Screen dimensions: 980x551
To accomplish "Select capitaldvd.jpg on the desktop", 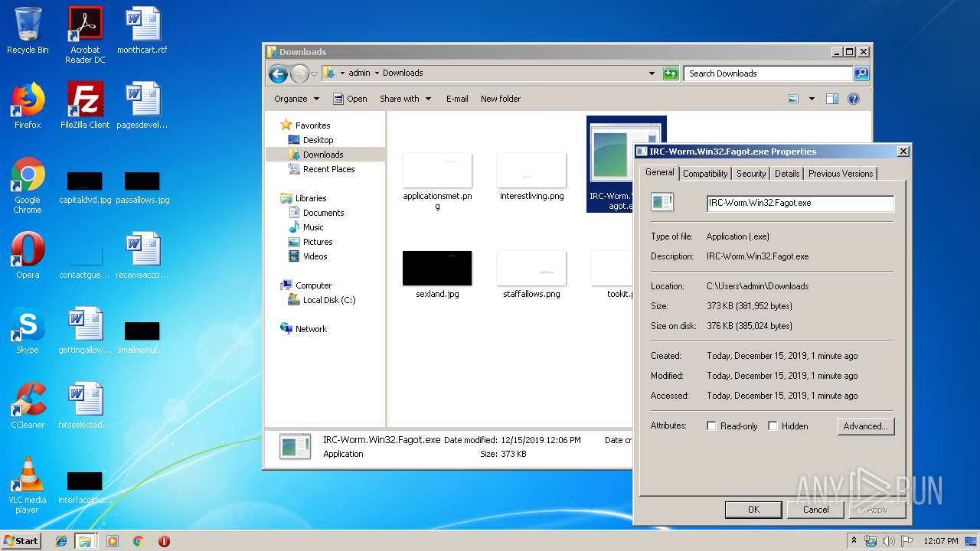I will 85,188.
